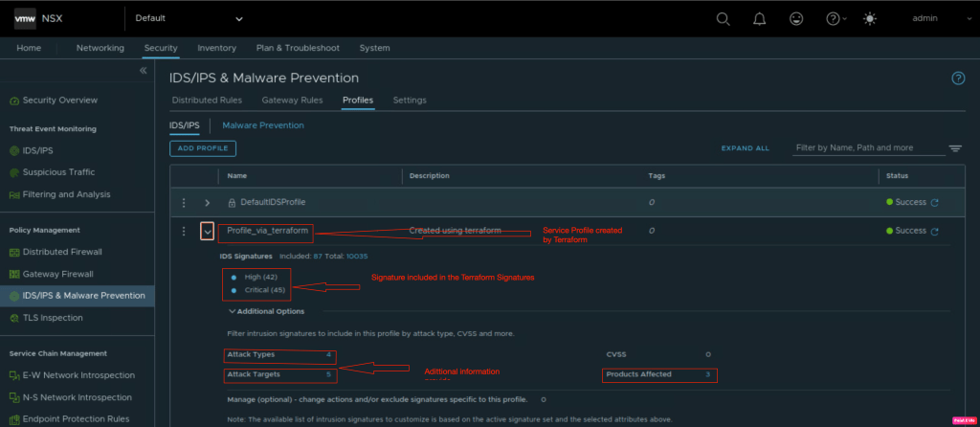Viewport: 980px width, 427px height.
Task: Open the help question mark menu
Action: [x=836, y=19]
